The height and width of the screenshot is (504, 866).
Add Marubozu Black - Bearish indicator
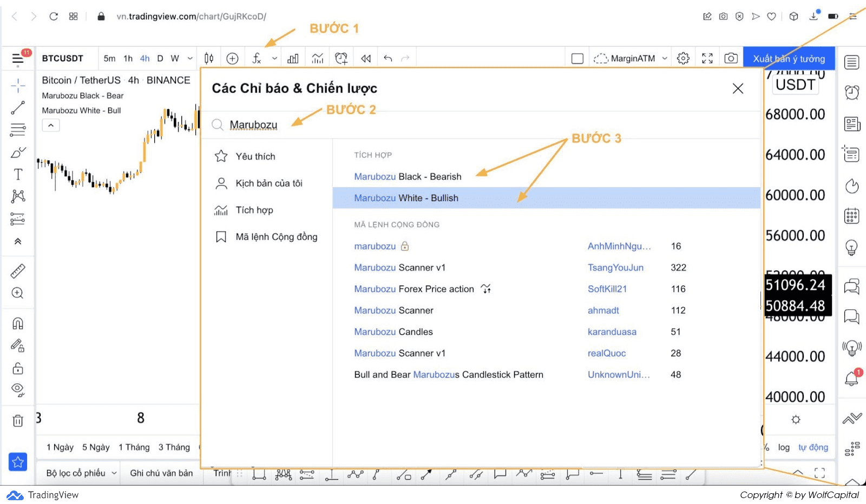pos(547,177)
